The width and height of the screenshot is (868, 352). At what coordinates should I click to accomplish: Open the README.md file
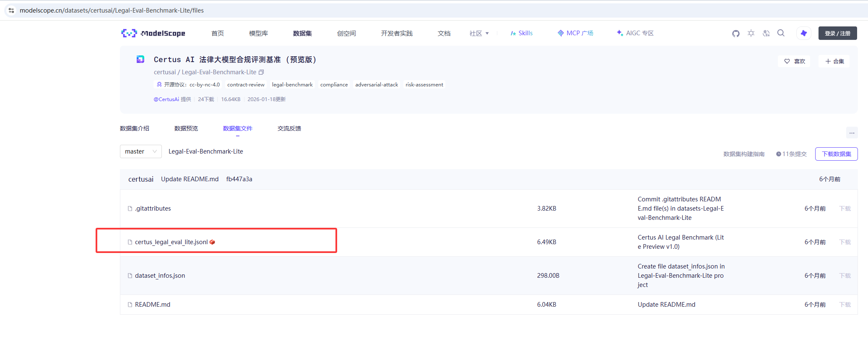tap(153, 305)
